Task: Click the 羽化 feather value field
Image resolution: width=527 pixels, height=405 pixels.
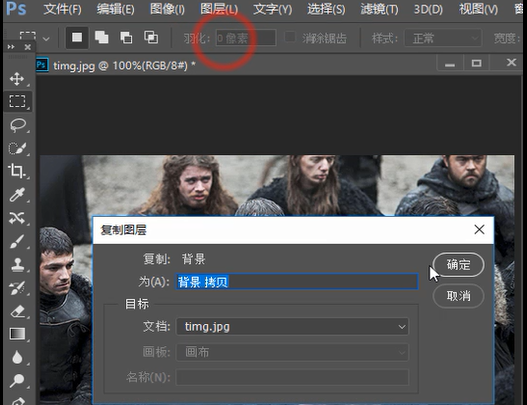Action: (246, 38)
